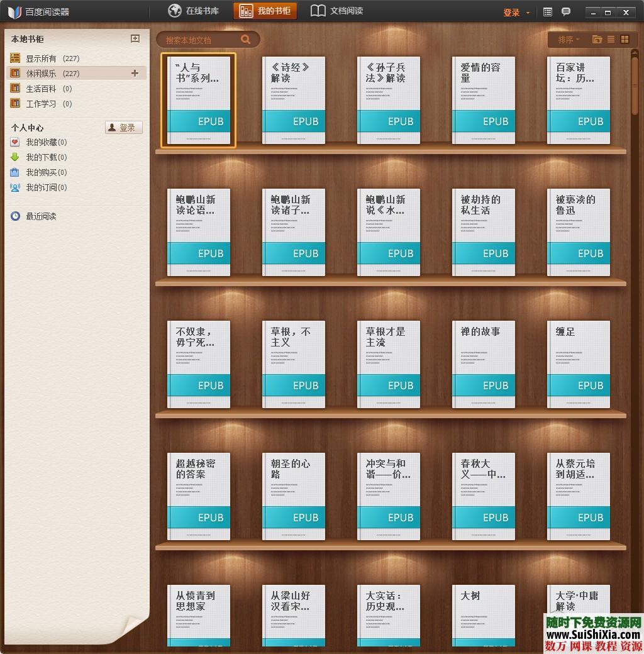Click the 登录 button in 个人中心

pyautogui.click(x=123, y=127)
